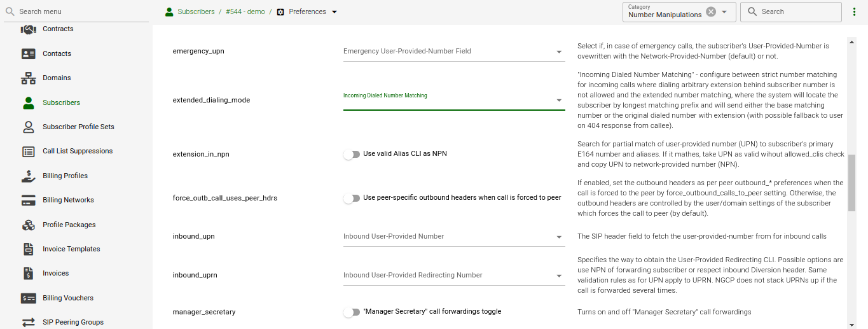Click the Preferences breadcrumb label
Viewport: 868px width, 329px height.
307,12
